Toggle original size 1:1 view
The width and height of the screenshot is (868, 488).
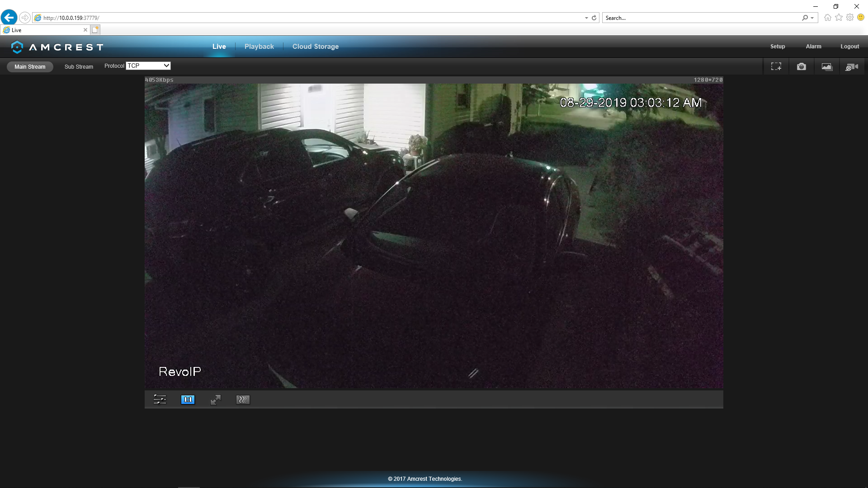click(x=188, y=399)
